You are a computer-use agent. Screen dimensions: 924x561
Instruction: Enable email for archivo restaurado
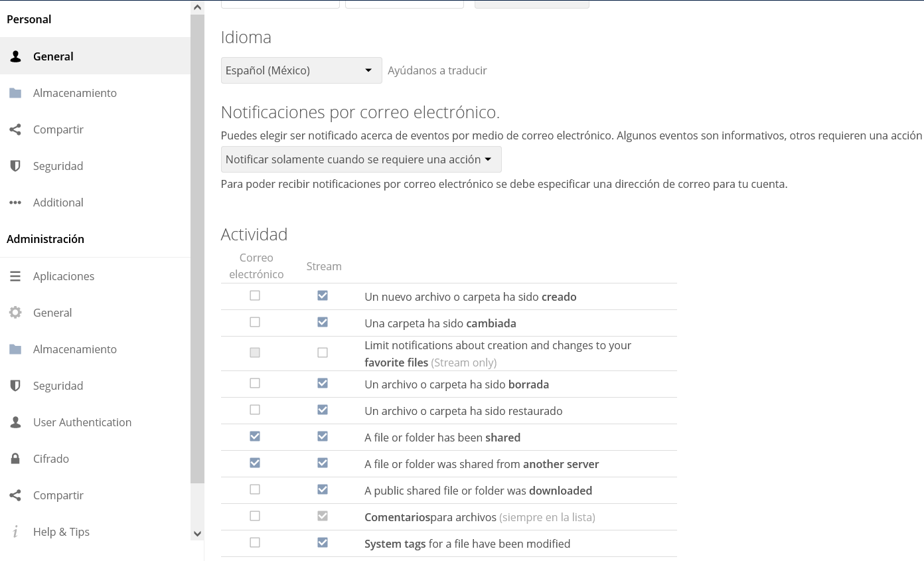[255, 410]
